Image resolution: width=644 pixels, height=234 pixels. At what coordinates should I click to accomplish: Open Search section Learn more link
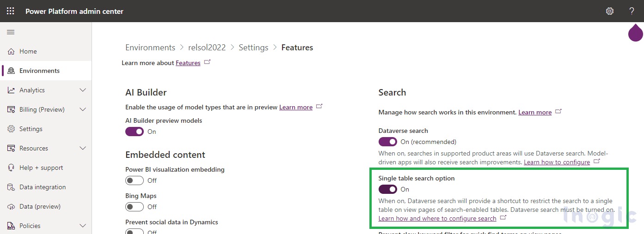pos(535,112)
